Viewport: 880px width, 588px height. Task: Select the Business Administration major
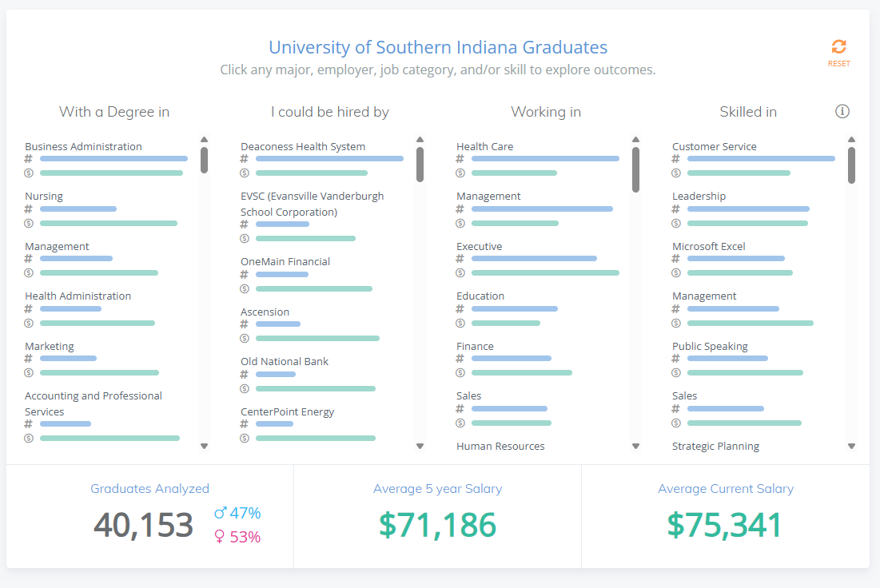[83, 147]
